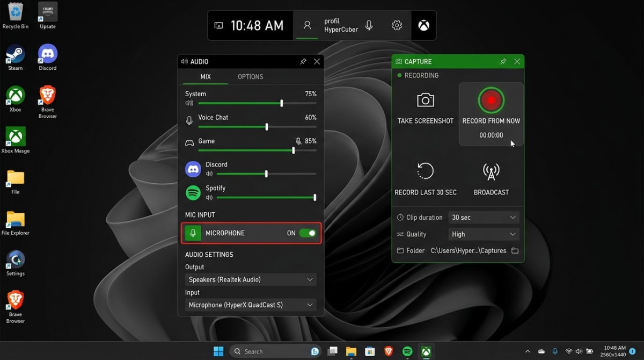
Task: Click the Spotify icon in the Audio mixer
Action: coord(193,191)
